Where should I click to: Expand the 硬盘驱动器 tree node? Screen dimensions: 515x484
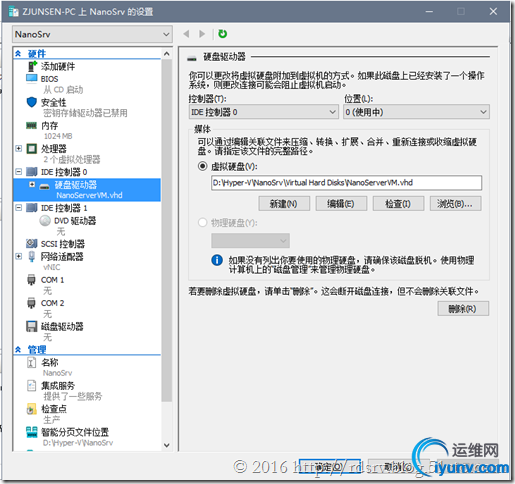click(32, 184)
